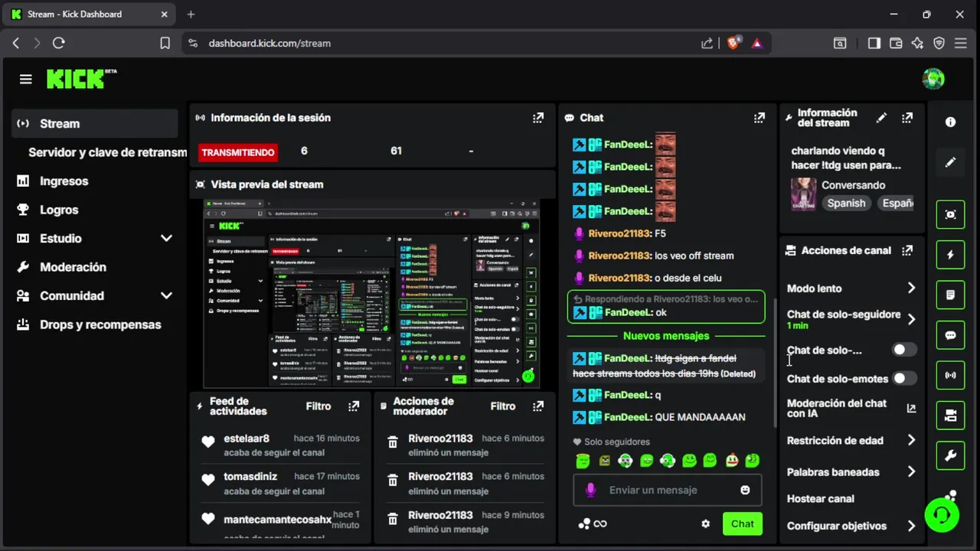The height and width of the screenshot is (551, 980).
Task: Expand Palabras baneadas settings
Action: (911, 471)
